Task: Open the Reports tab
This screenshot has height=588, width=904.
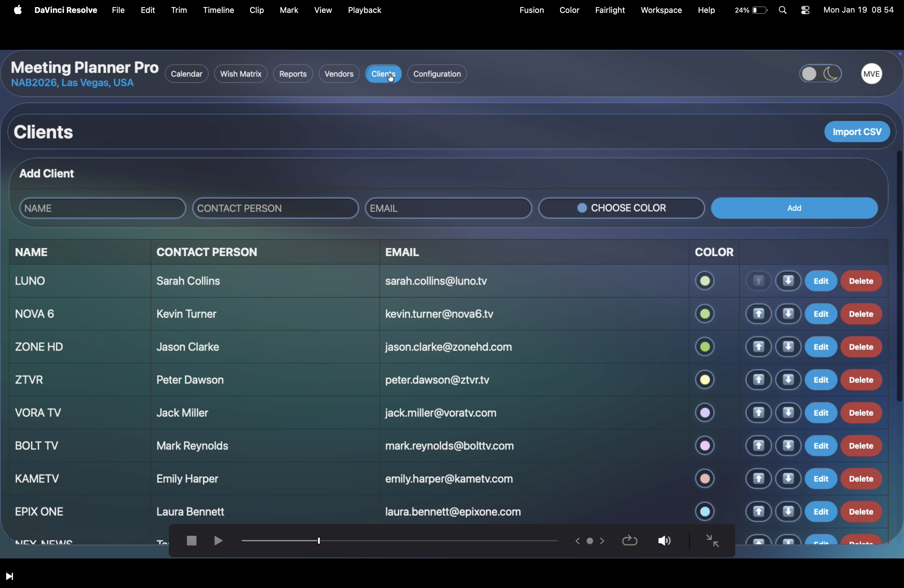Action: tap(293, 74)
